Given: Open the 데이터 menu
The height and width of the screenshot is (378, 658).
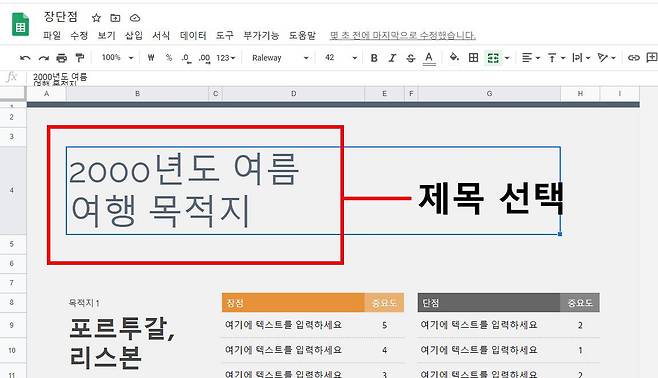Looking at the screenshot, I should (x=193, y=35).
